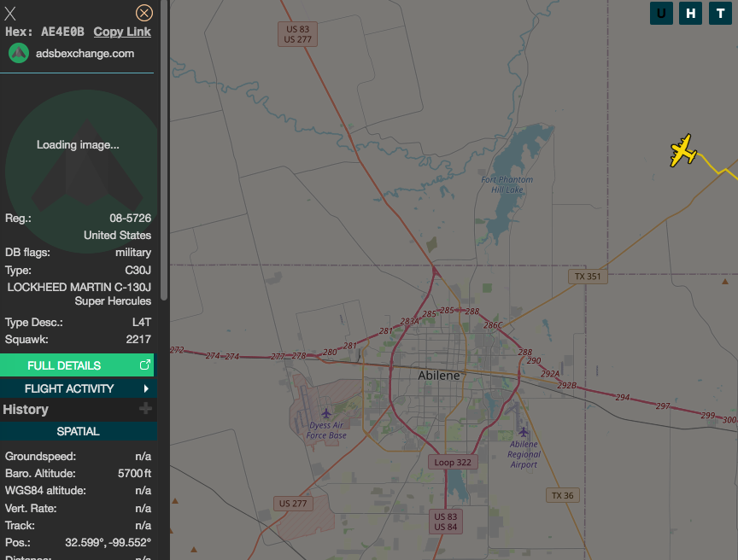
Task: Toggle the H map button
Action: pos(690,13)
